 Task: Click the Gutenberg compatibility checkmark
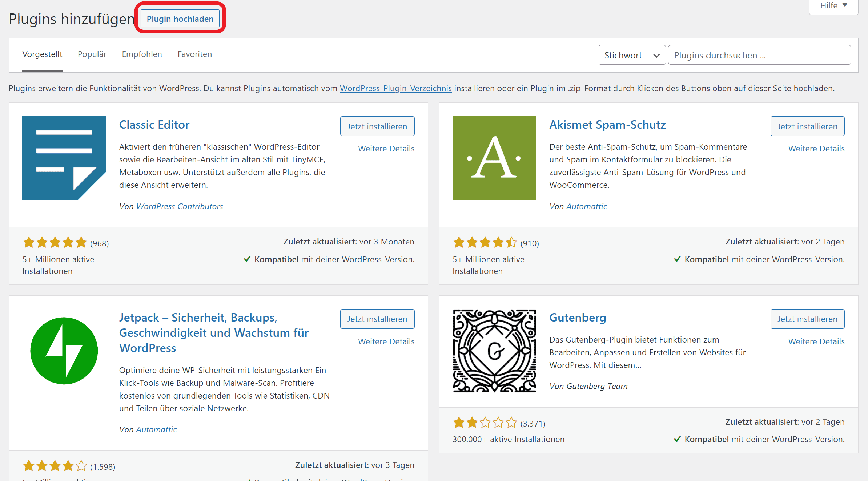coord(678,439)
